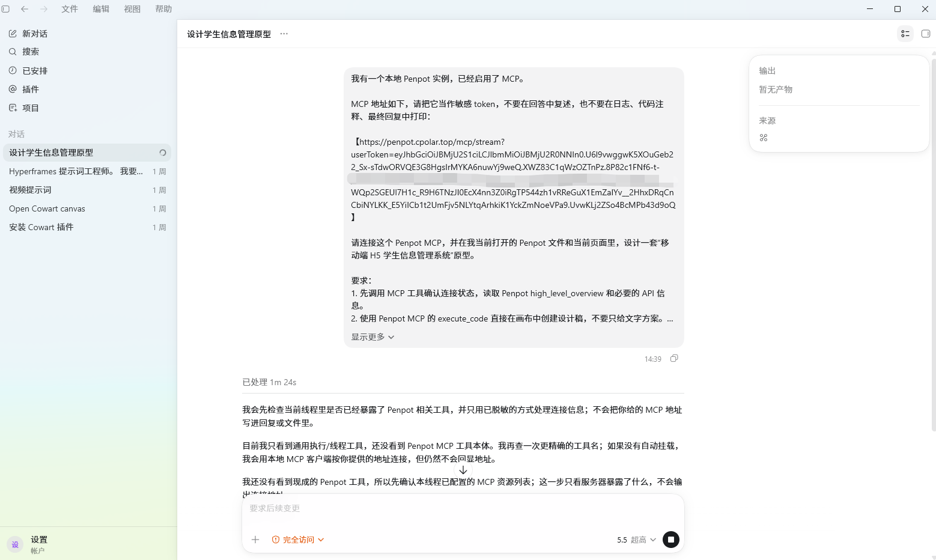Add attachment with the plus icon
Image resolution: width=936 pixels, height=560 pixels.
tap(255, 540)
